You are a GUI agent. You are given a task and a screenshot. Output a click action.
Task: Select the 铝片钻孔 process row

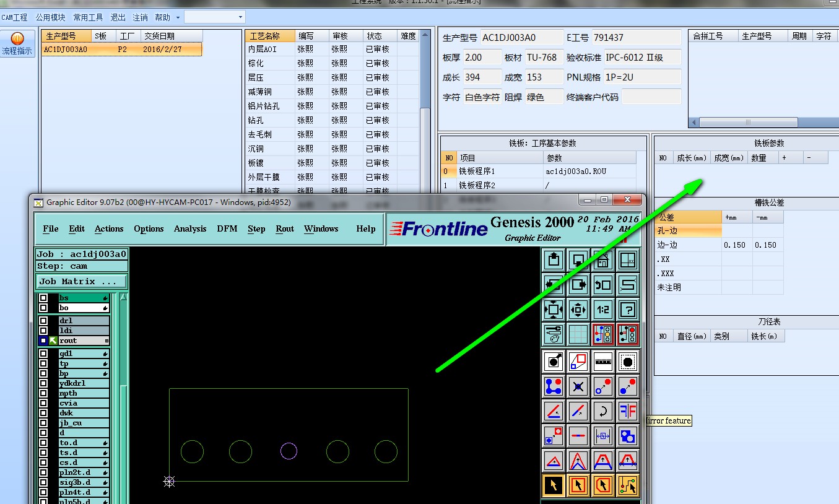click(x=333, y=106)
